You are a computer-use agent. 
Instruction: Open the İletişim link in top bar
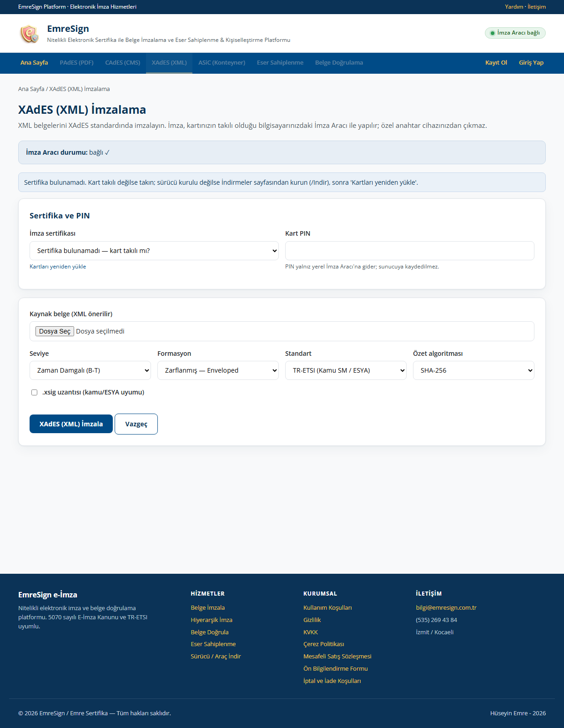(537, 7)
